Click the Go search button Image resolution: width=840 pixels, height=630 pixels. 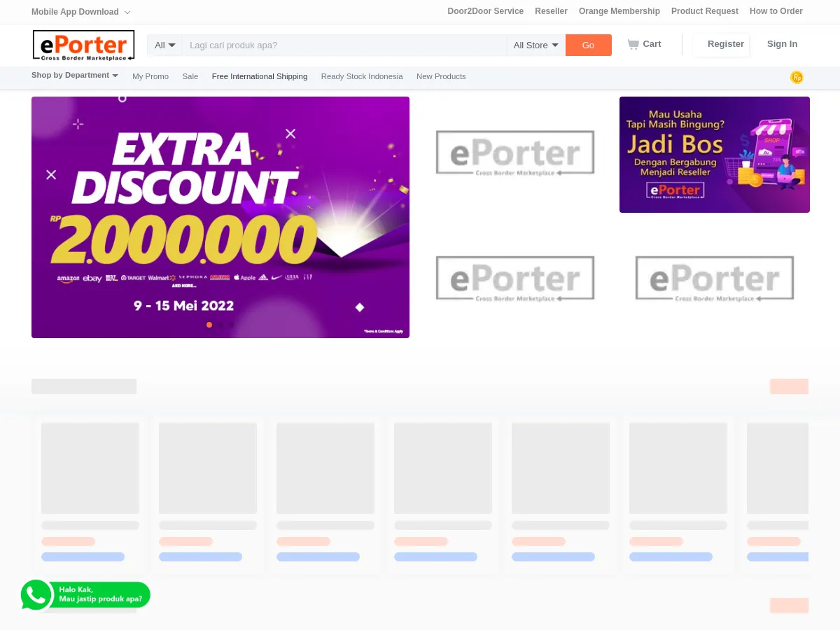[x=588, y=45]
